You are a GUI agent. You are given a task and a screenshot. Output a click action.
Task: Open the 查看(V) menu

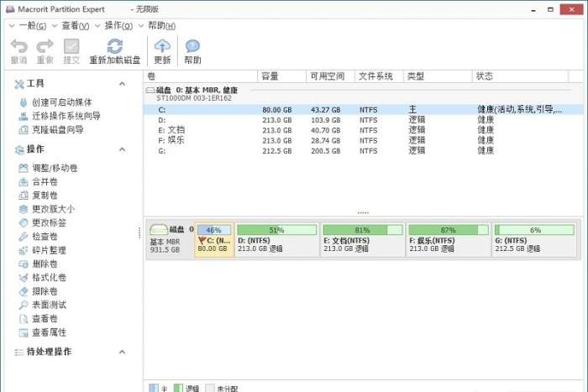[77, 26]
